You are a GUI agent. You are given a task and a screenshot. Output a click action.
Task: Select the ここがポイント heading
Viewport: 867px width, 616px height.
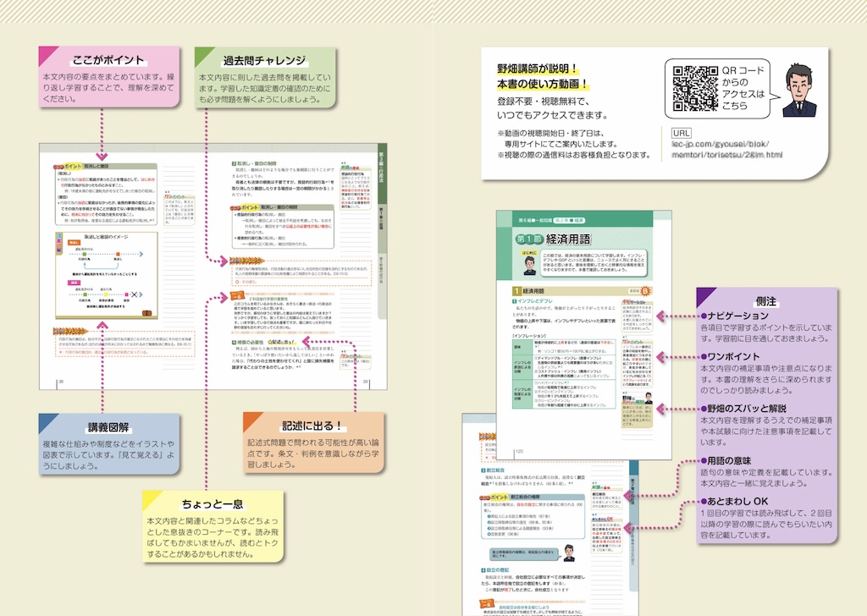(108, 60)
